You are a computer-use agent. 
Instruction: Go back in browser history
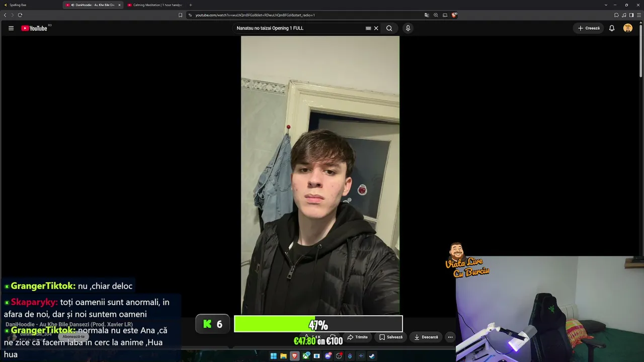point(5,15)
